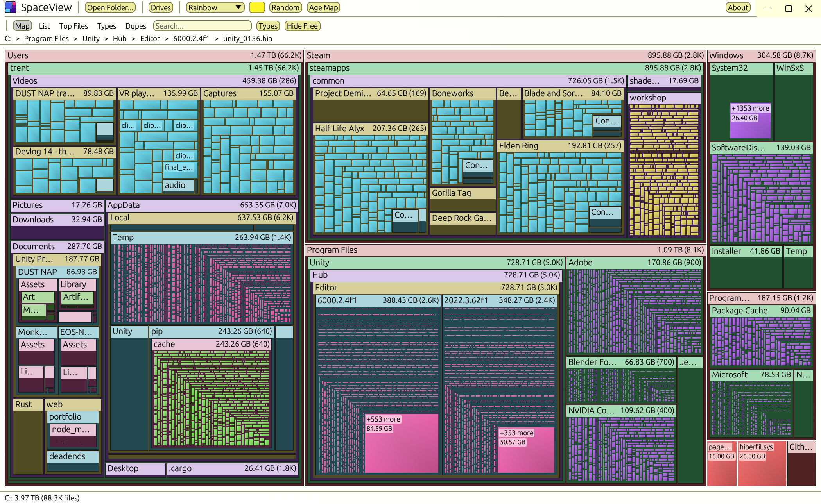Show the Drives list
The image size is (821, 504).
tap(161, 7)
